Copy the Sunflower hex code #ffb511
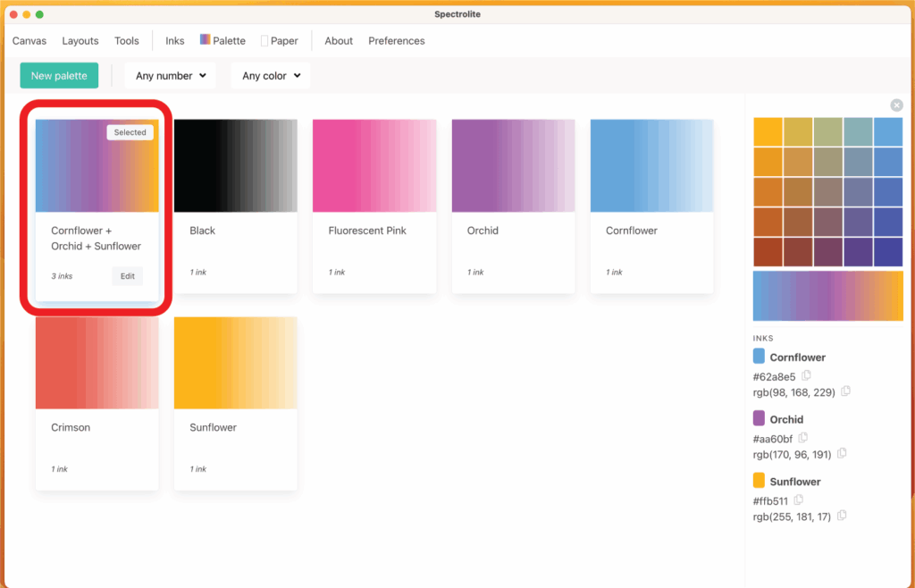 (x=799, y=500)
